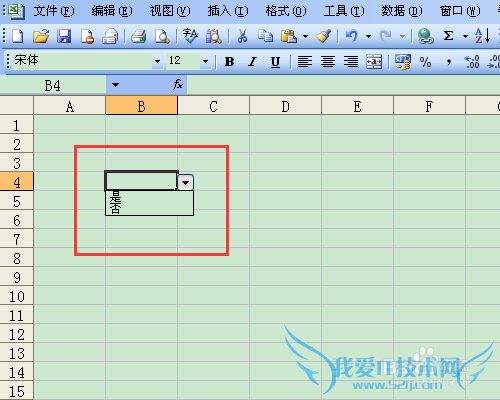Apply comma style
The image size is (500, 400).
pyautogui.click(x=449, y=62)
